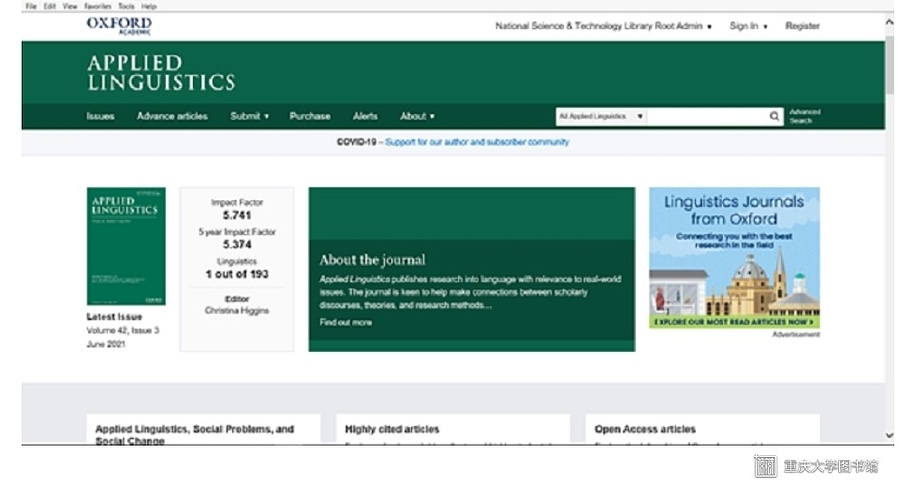Open the Favorites menu
The width and height of the screenshot is (900, 499).
pos(98,6)
